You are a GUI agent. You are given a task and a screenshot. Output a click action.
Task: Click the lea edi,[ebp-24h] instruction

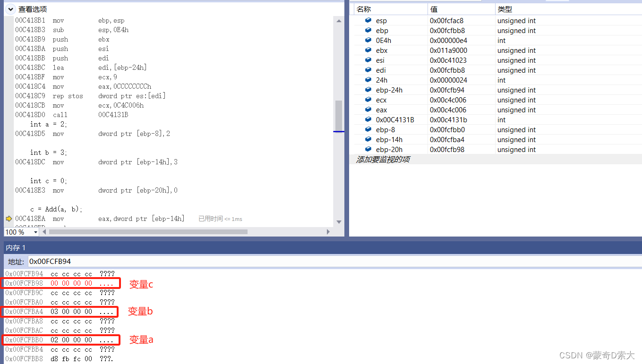click(81, 68)
